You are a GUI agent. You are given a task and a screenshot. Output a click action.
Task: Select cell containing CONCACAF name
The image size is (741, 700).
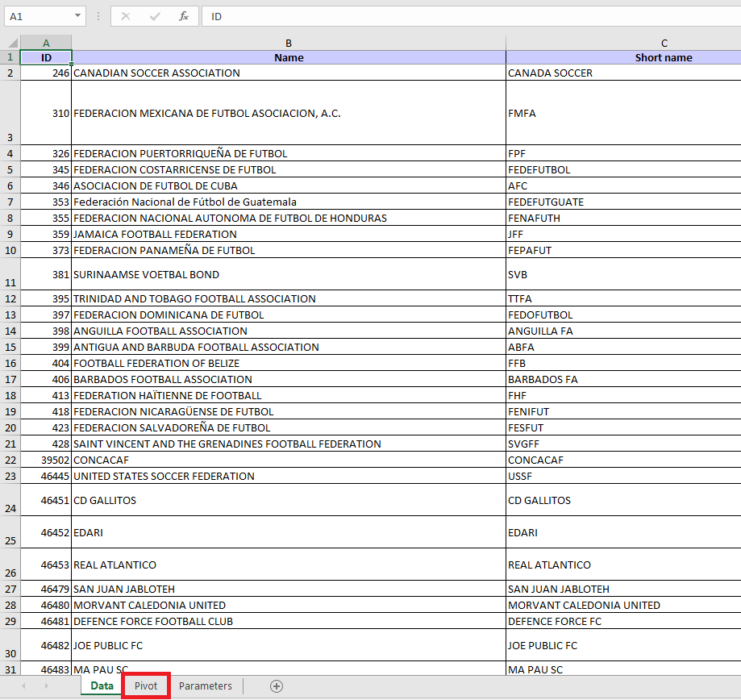click(289, 460)
